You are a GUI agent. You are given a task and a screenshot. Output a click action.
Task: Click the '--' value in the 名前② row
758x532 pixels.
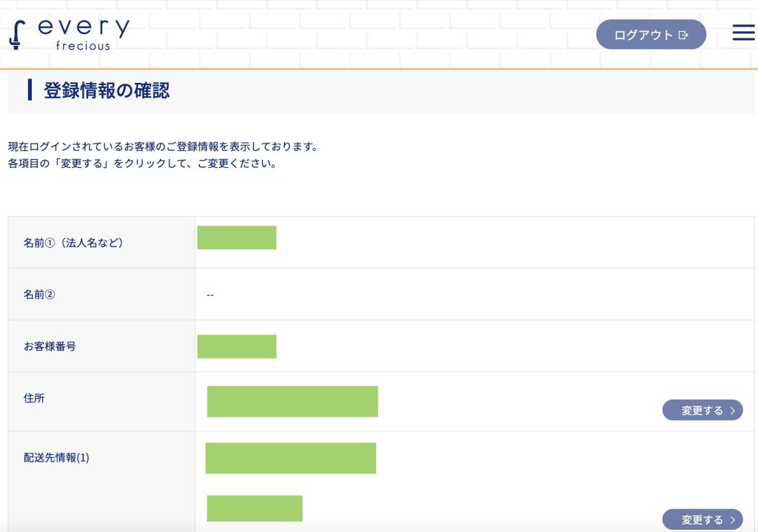(x=210, y=295)
